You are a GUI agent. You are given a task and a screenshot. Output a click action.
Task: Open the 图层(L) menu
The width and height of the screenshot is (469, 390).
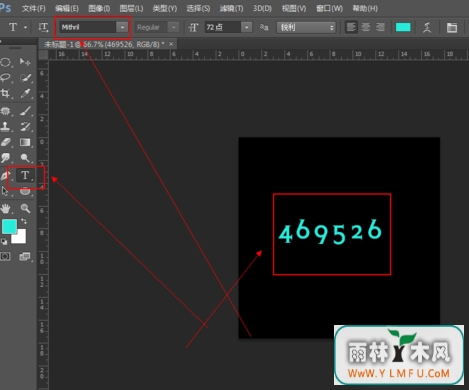point(131,8)
